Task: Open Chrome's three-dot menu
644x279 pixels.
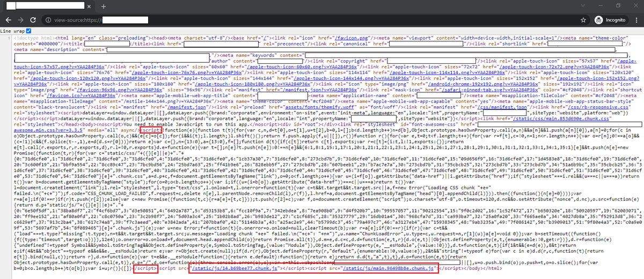Action: click(x=636, y=19)
